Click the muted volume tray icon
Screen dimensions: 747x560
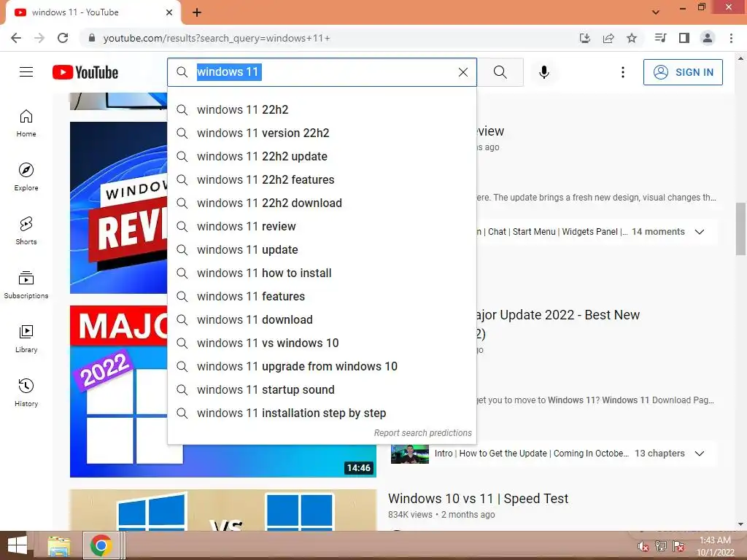pyautogui.click(x=643, y=546)
